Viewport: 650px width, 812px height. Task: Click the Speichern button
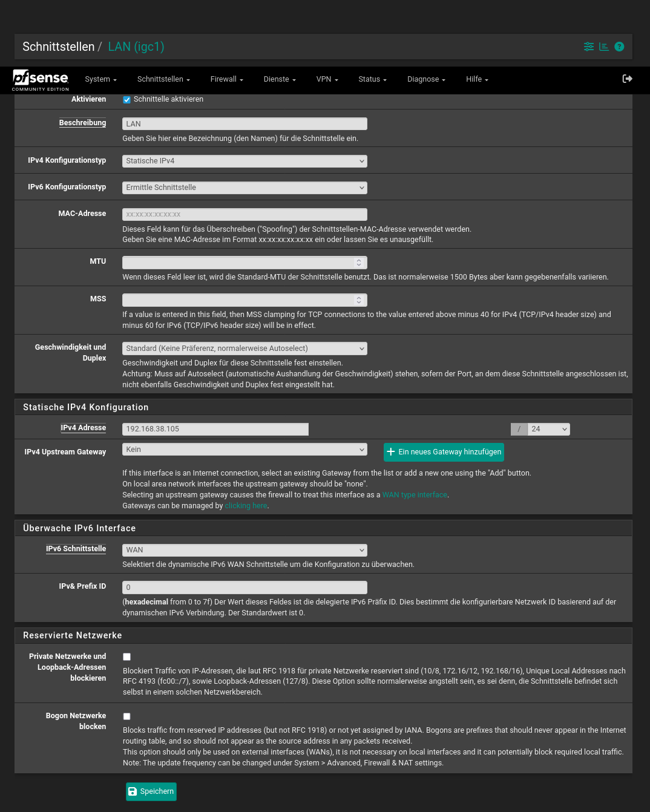(x=151, y=791)
